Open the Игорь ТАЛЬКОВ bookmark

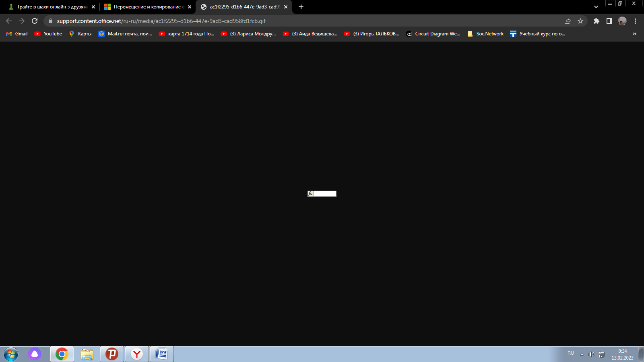(x=372, y=34)
